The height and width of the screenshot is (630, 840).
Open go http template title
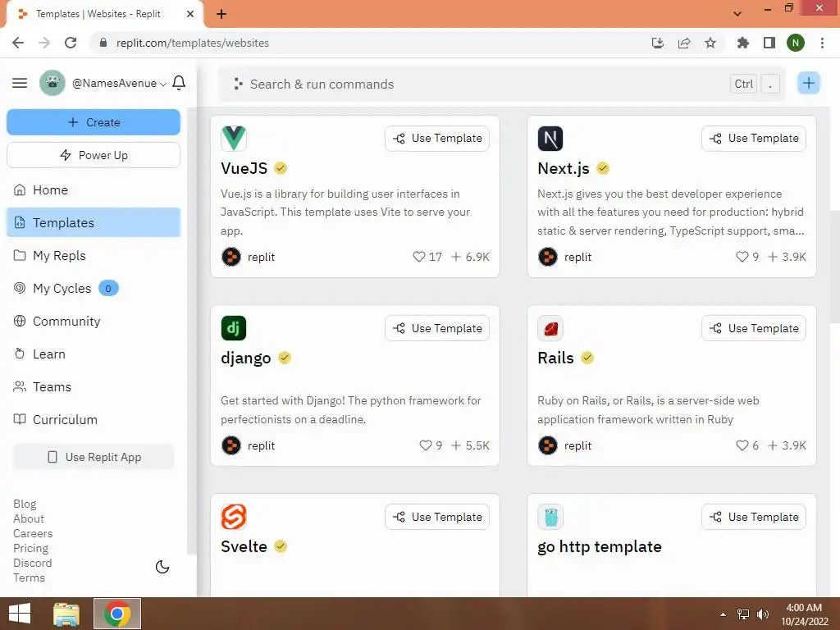coord(600,547)
